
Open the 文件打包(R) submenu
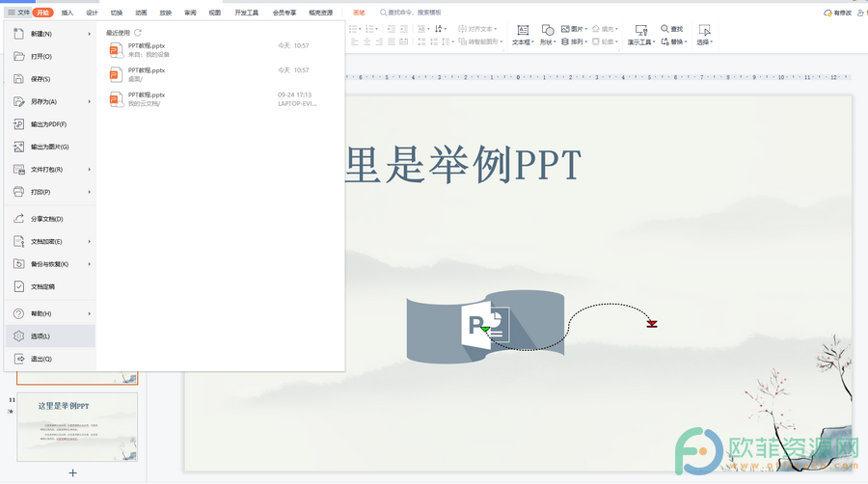point(50,170)
